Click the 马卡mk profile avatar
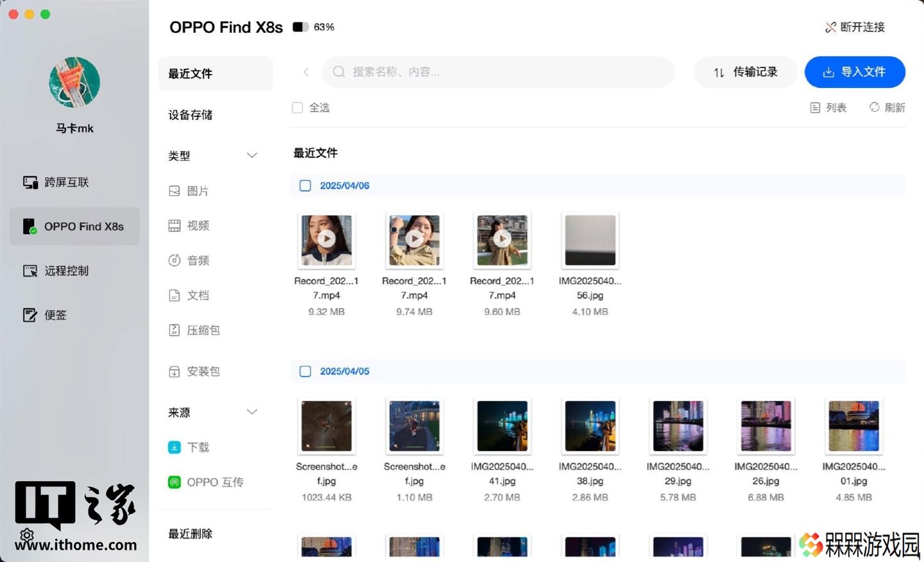This screenshot has width=924, height=562. coord(74,82)
